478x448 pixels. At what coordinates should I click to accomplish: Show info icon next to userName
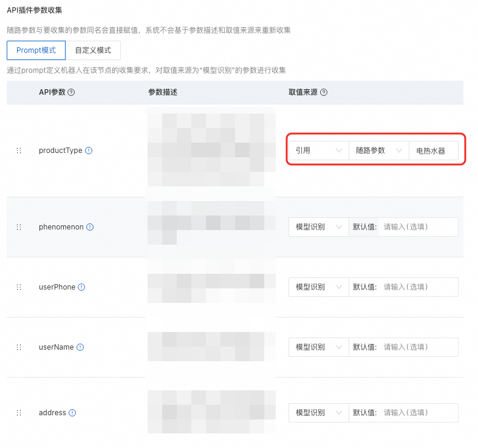[x=80, y=347]
